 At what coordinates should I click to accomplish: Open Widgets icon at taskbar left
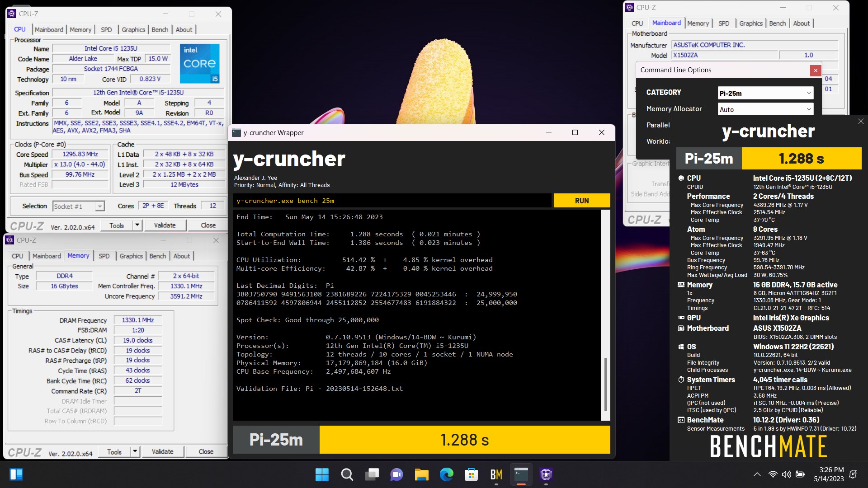click(16, 474)
